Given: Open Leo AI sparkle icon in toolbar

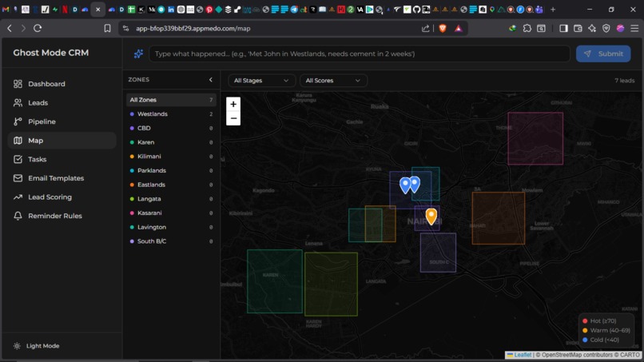Looking at the screenshot, I should click(x=592, y=28).
